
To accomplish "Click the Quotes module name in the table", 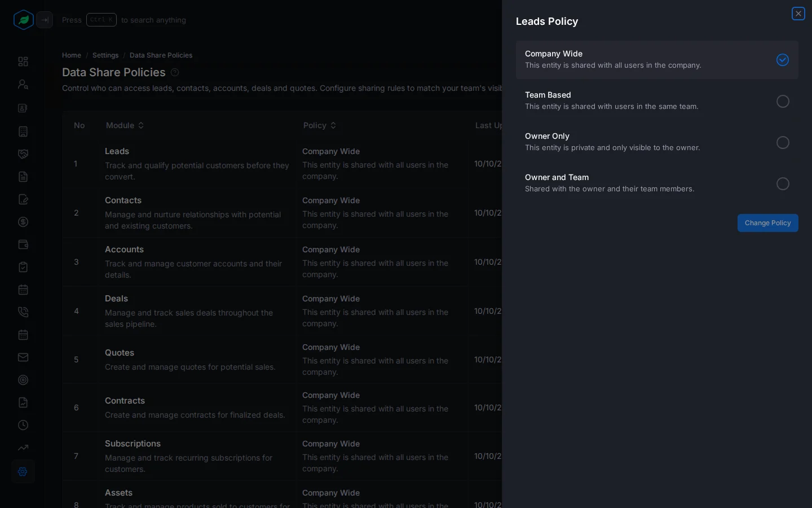I will pyautogui.click(x=120, y=353).
